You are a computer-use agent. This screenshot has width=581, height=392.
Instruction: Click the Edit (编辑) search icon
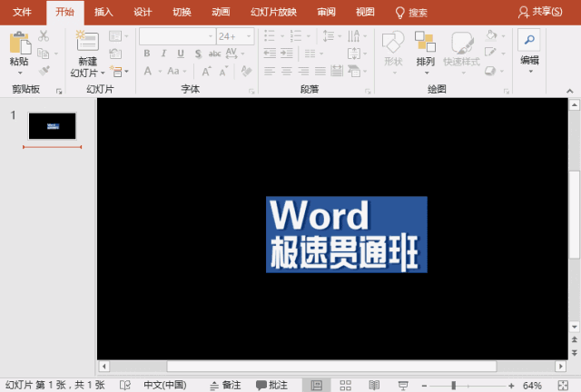(x=528, y=40)
